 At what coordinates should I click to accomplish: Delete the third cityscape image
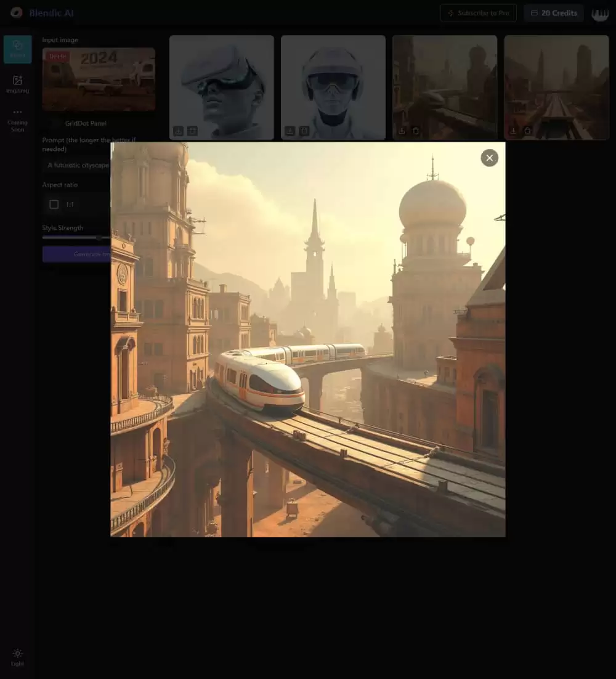click(416, 131)
